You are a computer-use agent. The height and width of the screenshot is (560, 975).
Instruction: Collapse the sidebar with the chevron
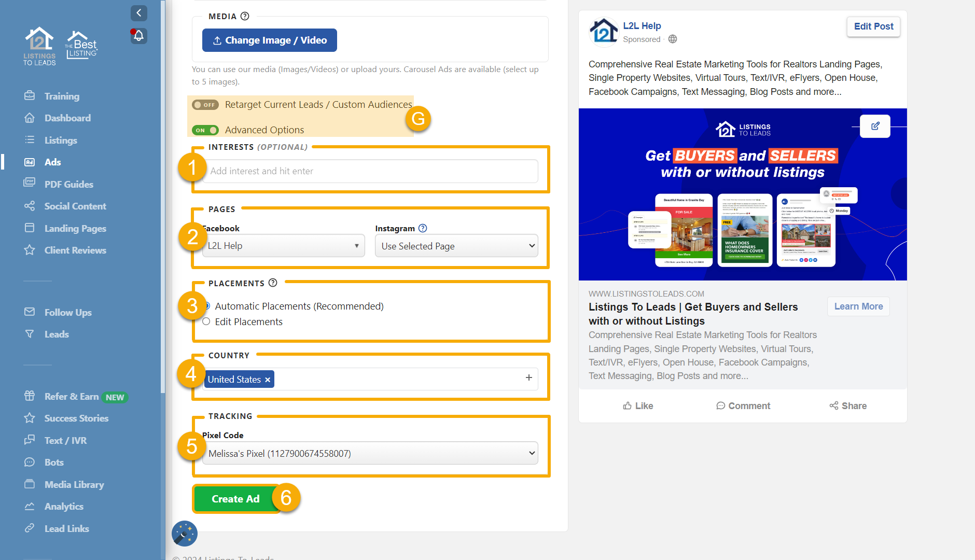click(x=138, y=13)
